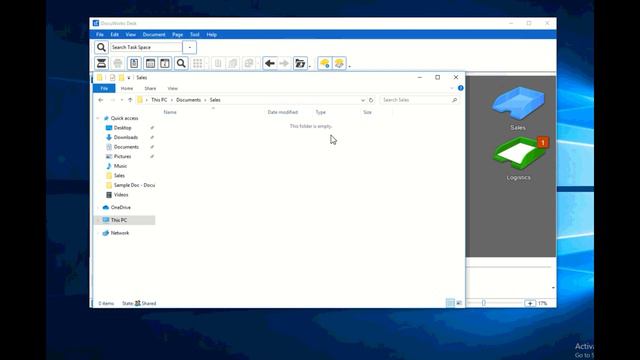
Task: Click the grayed single page icon in toolbar
Action: (218, 63)
